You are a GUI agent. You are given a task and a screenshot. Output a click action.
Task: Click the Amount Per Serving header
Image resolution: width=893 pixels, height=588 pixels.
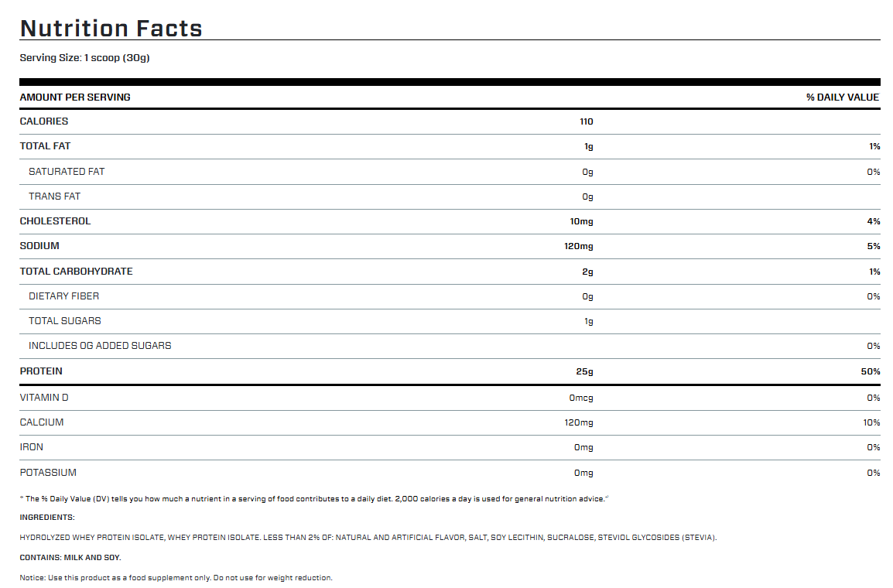point(75,97)
